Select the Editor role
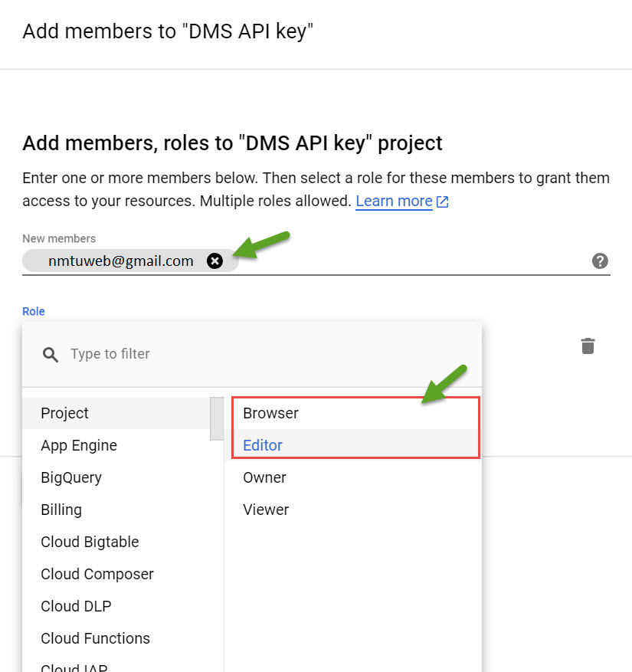 (x=355, y=445)
